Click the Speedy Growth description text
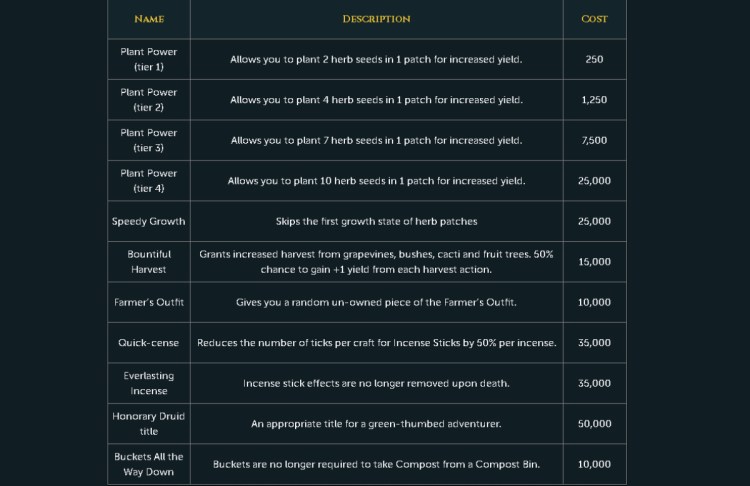750x486 pixels. (x=376, y=221)
